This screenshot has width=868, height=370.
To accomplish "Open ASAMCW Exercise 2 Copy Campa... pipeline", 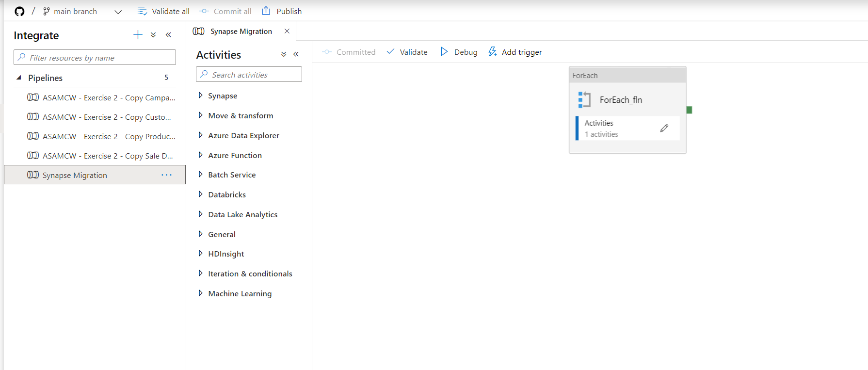I will pyautogui.click(x=101, y=97).
